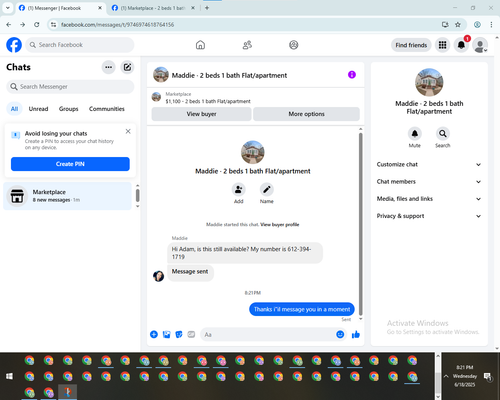The width and height of the screenshot is (500, 400).
Task: Toggle conversation information purple icon
Action: coord(352,75)
